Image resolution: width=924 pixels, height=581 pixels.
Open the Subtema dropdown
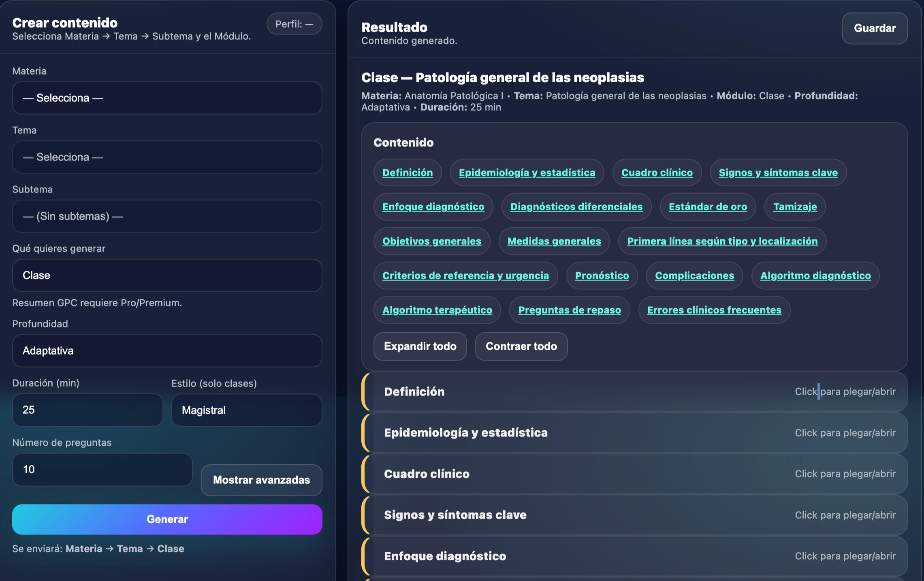coord(167,216)
